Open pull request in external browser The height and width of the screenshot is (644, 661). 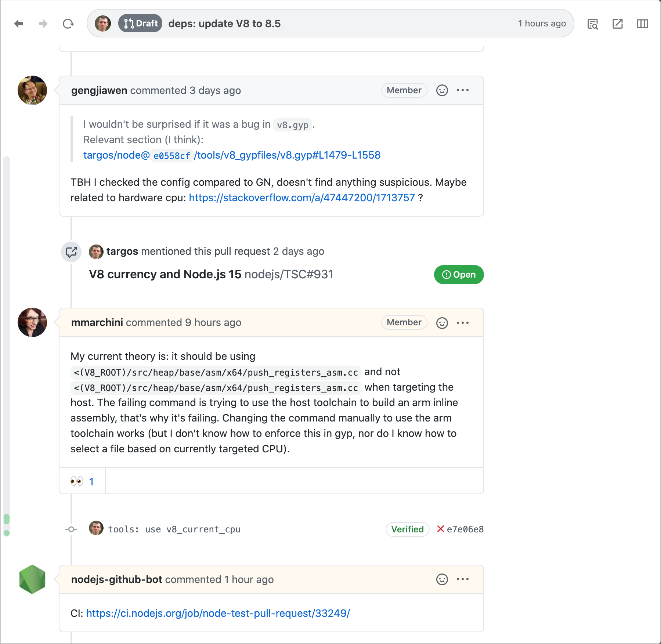pos(618,24)
